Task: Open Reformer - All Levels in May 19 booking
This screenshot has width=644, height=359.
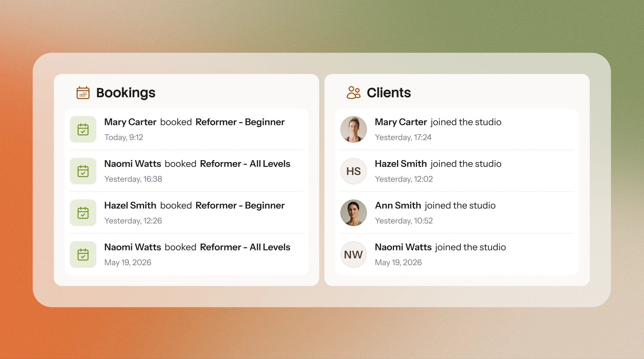Action: tap(245, 247)
